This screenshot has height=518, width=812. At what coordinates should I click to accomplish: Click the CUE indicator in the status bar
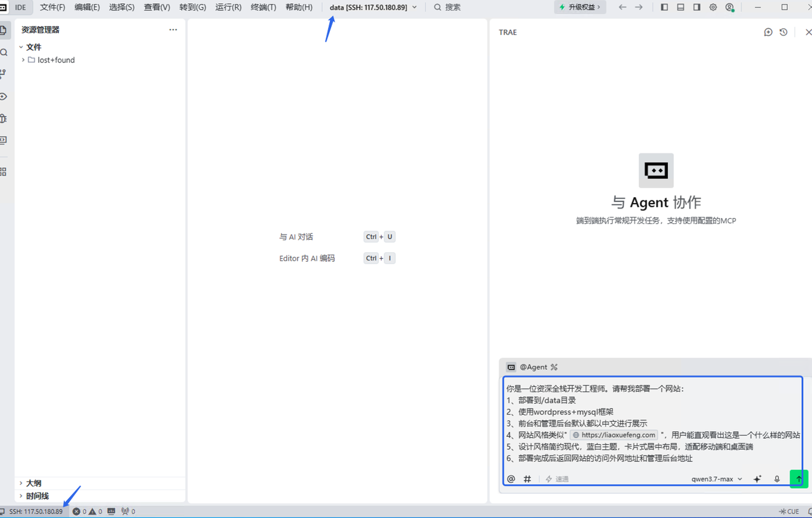click(x=789, y=511)
